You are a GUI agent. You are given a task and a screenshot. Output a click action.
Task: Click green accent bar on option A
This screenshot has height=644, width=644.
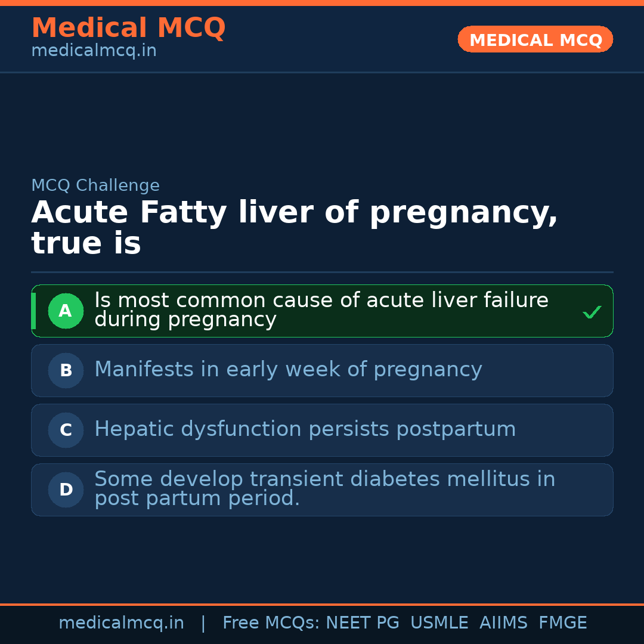33,311
